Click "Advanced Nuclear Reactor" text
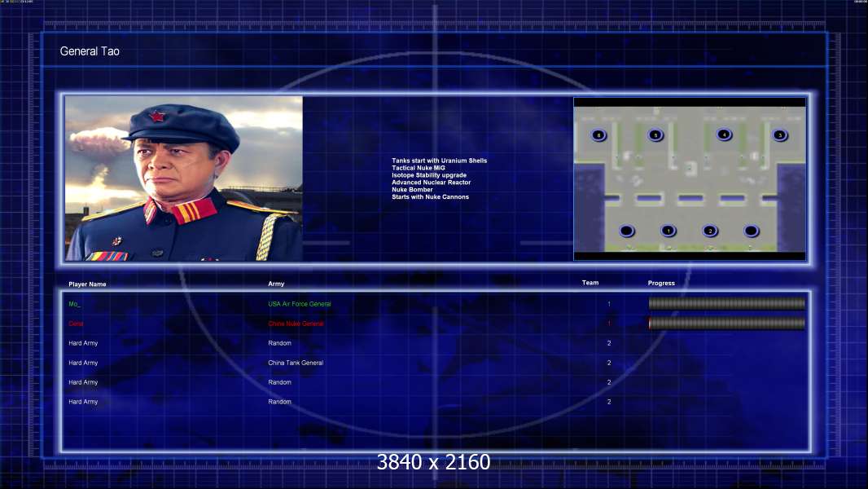 tap(432, 183)
